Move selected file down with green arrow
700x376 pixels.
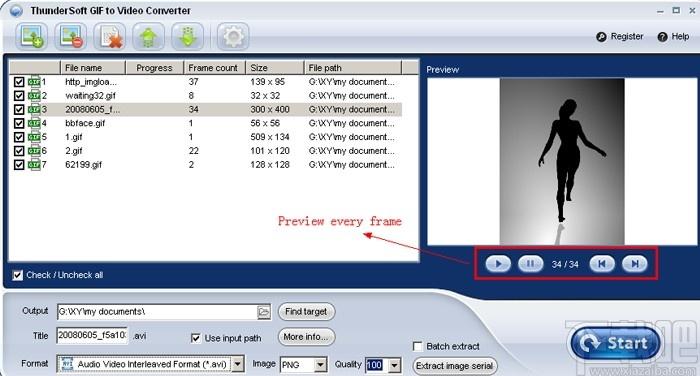(x=188, y=36)
